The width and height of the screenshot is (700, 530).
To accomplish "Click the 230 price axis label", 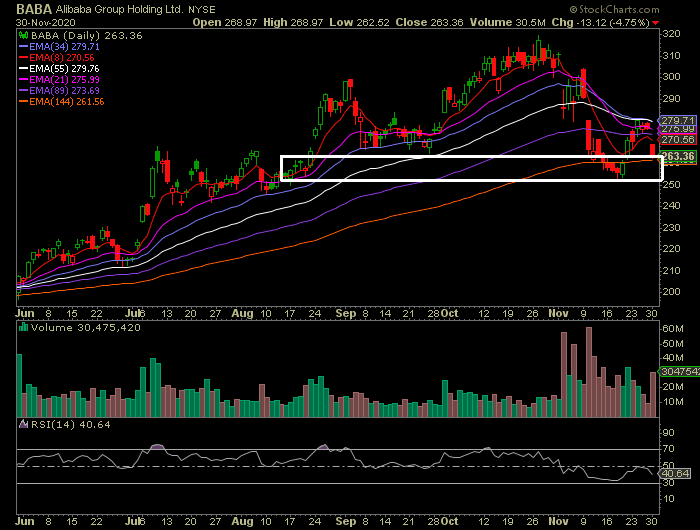I will click(x=671, y=227).
